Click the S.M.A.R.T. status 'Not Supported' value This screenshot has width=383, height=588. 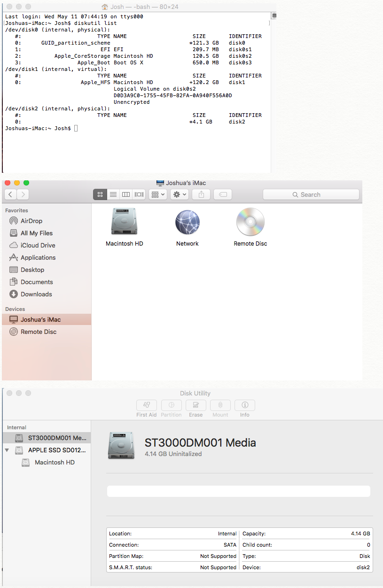point(218,567)
